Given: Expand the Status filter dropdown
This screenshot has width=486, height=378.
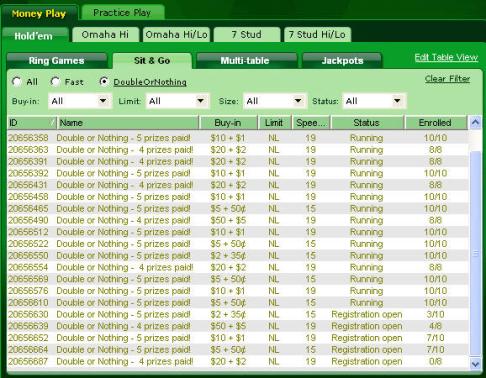Looking at the screenshot, I should (x=374, y=101).
